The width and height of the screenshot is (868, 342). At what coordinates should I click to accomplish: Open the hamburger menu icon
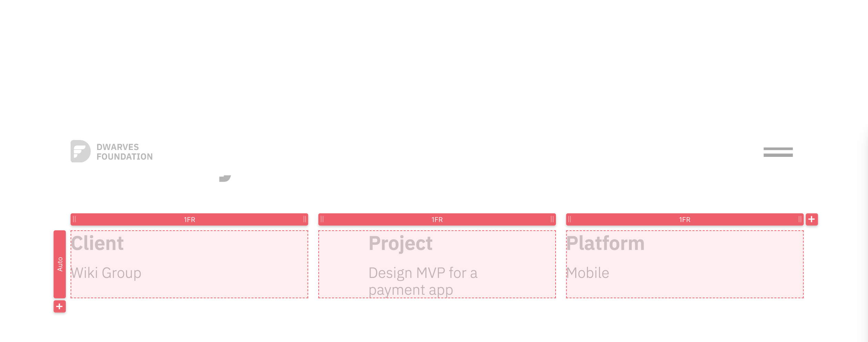point(778,152)
